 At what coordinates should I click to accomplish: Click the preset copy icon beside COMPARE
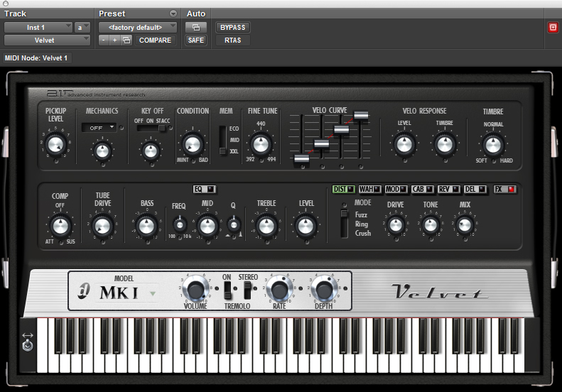(126, 40)
